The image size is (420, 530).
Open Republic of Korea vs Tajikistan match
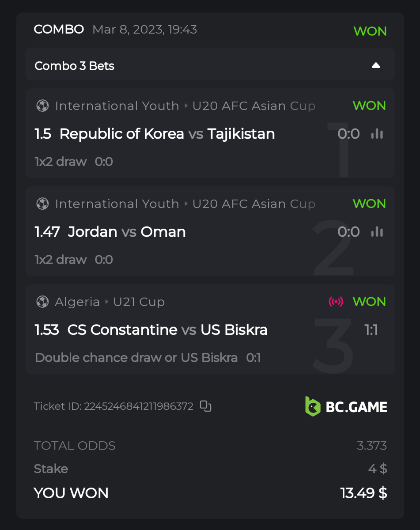pos(167,134)
